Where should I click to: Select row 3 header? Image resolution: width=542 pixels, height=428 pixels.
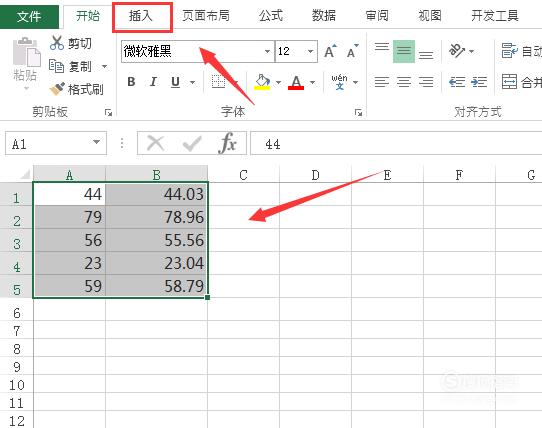pyautogui.click(x=17, y=240)
